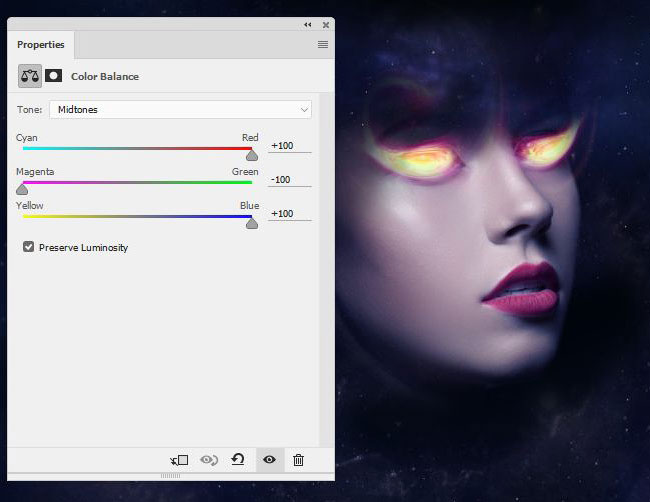Screen dimensions: 650x502
Task: Click the Cyan label
Action: 27,138
